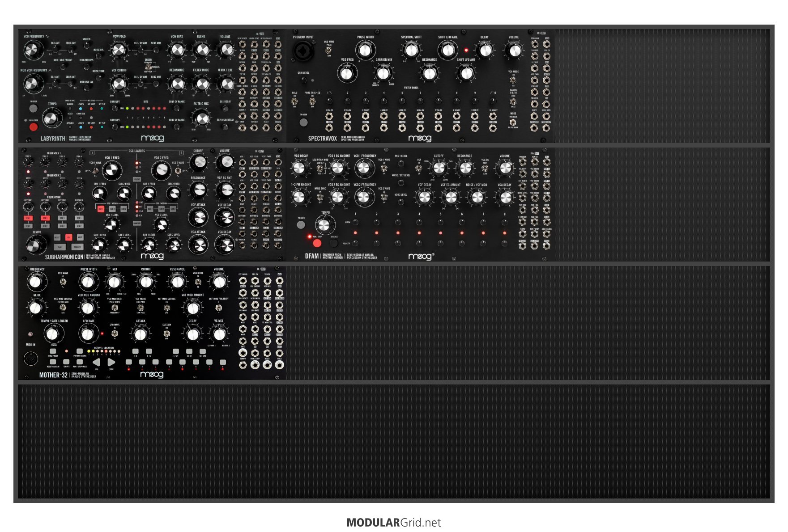This screenshot has height=532, width=788.
Task: Click the DFAM VCO DECAY knob
Action: point(299,168)
